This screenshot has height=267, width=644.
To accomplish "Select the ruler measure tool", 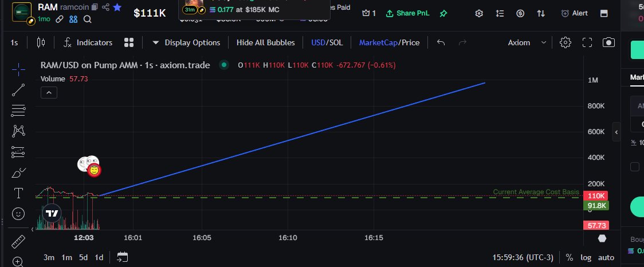I will pos(18,242).
